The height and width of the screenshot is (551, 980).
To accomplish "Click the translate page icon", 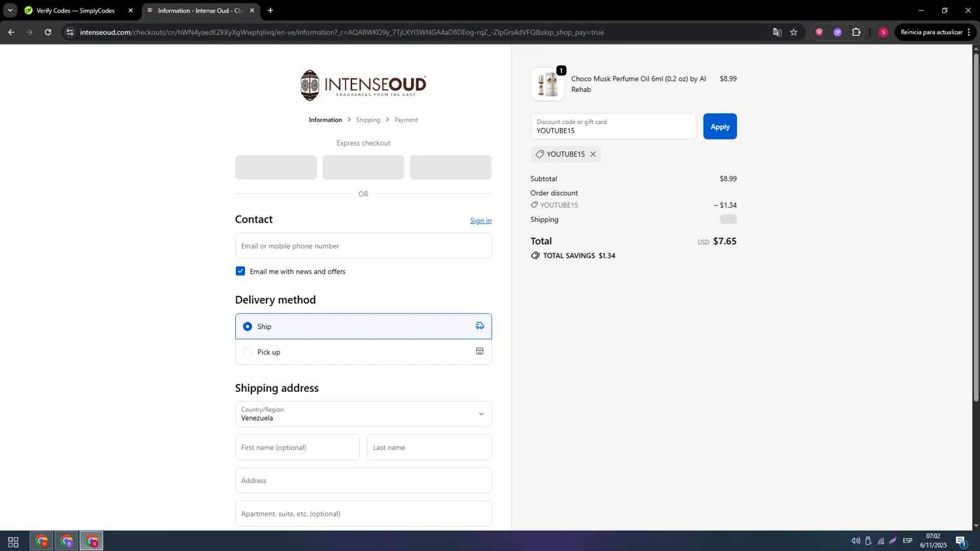I will coord(777,32).
